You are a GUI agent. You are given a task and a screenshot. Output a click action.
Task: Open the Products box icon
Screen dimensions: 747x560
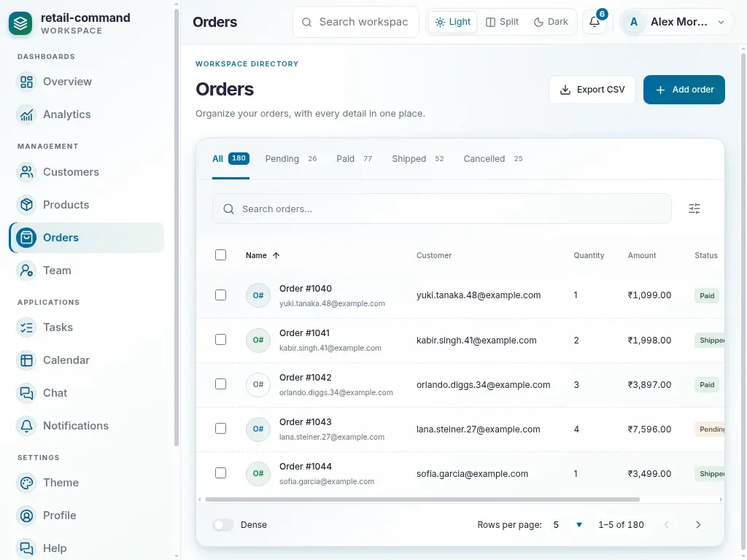point(27,205)
